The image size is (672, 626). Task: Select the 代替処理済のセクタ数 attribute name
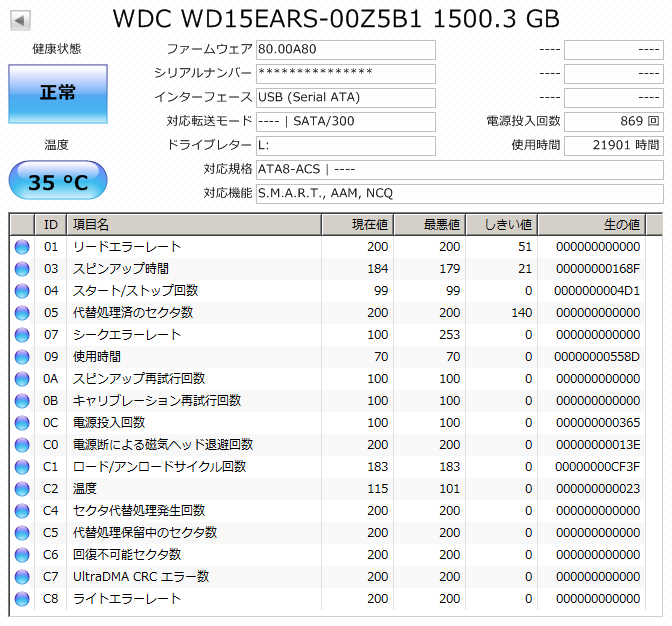point(133,313)
